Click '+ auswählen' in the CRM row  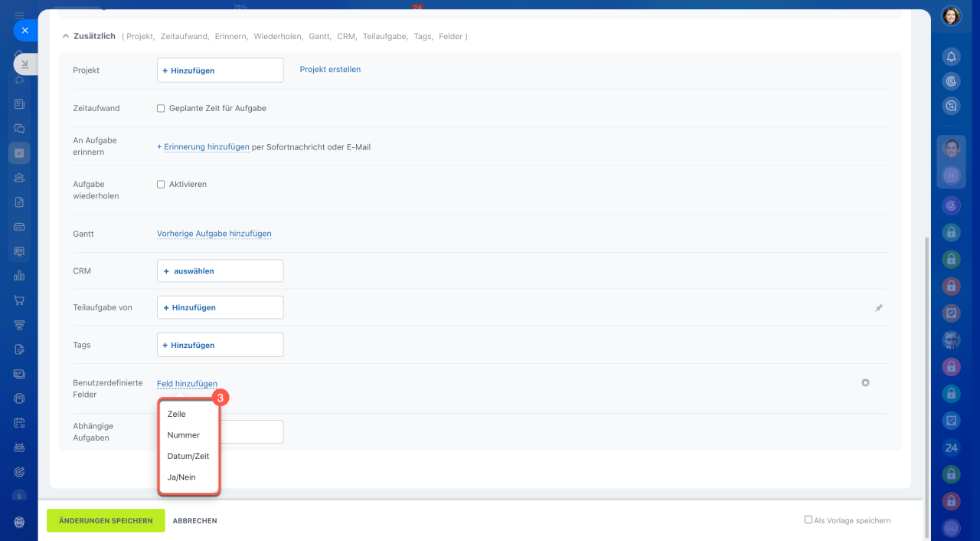(x=220, y=270)
